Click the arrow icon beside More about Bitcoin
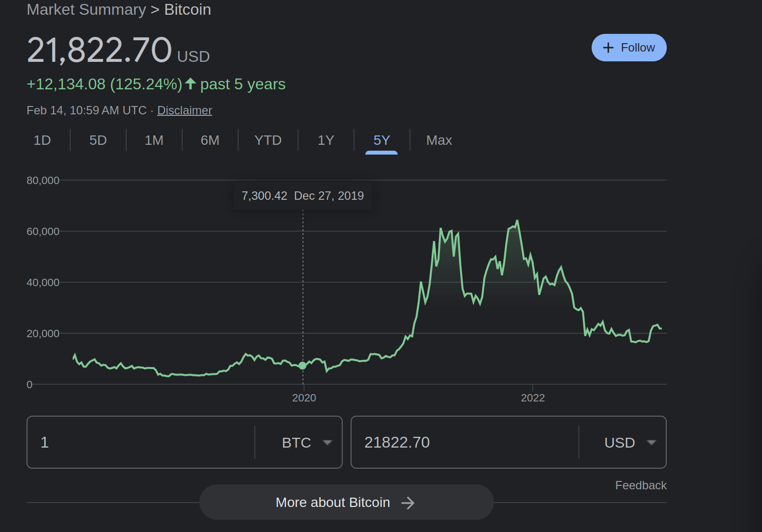 point(408,503)
